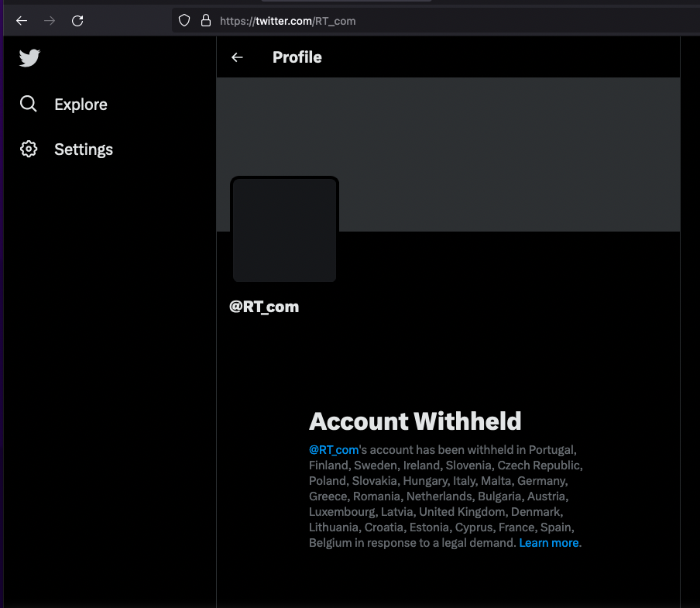The image size is (700, 608).
Task: Follow the blue @RT_com link in notice
Action: [334, 450]
